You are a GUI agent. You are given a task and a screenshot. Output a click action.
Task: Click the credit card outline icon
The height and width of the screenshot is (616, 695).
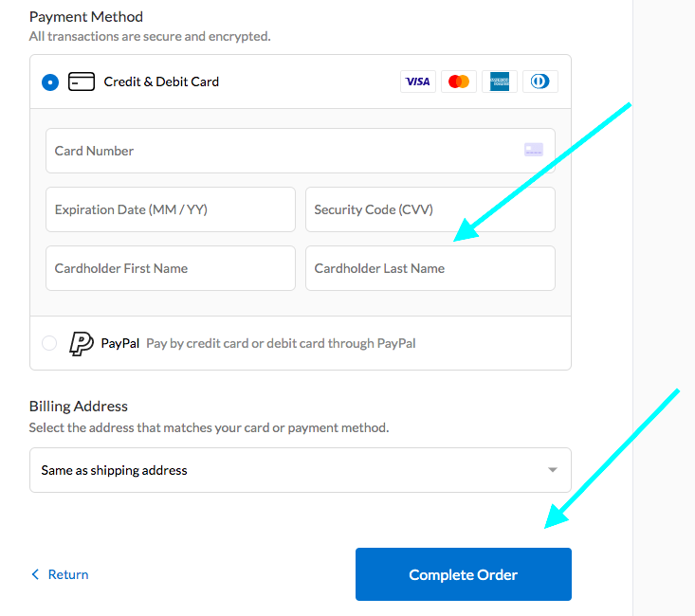[x=82, y=82]
